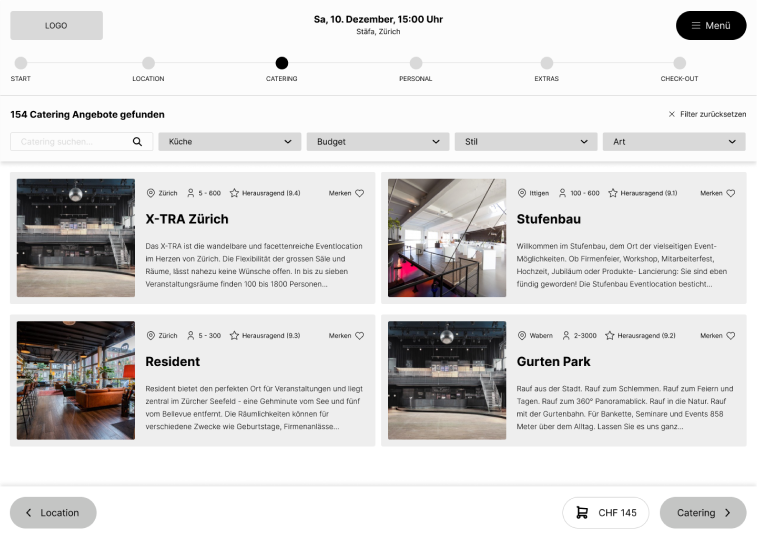Click the search magnifier icon
This screenshot has height=539, width=757.
click(x=137, y=142)
